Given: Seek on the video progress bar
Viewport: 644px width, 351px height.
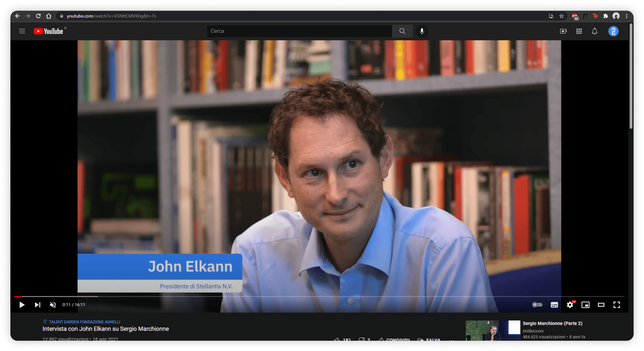Looking at the screenshot, I should [319, 296].
